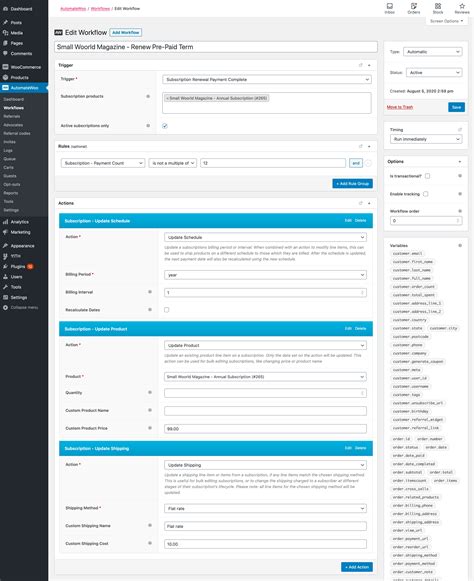The height and width of the screenshot is (581, 474).
Task: Click the Products icon in the sidebar
Action: click(6, 77)
